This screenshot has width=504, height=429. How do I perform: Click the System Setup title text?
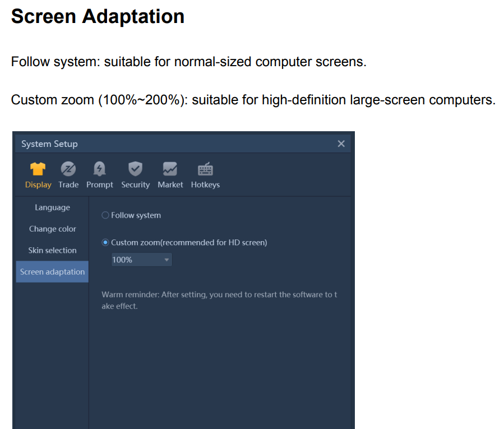point(49,144)
